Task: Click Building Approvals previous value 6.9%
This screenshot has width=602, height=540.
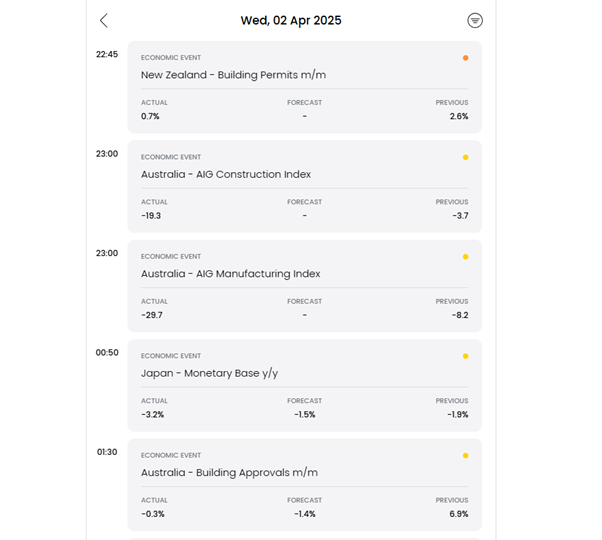Action: coord(459,514)
